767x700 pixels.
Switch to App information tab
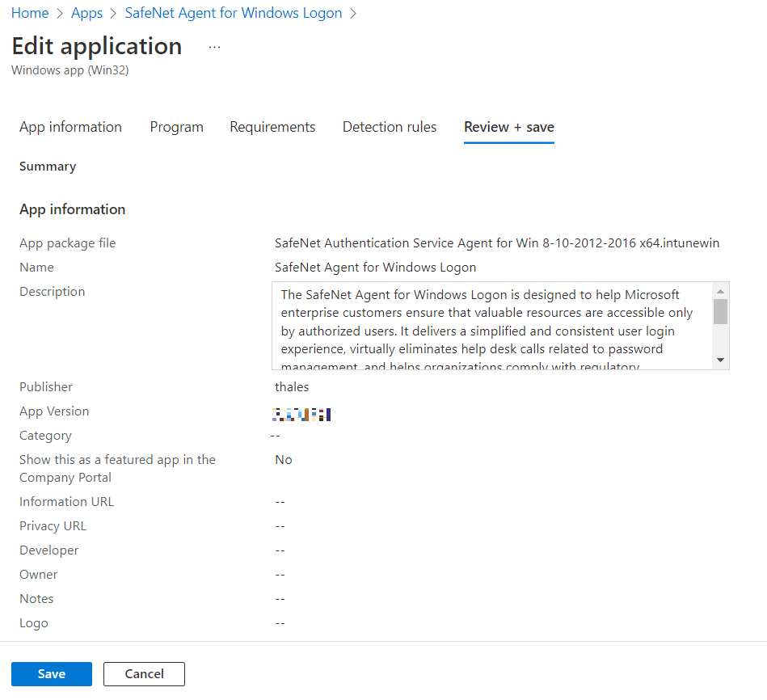(x=70, y=127)
